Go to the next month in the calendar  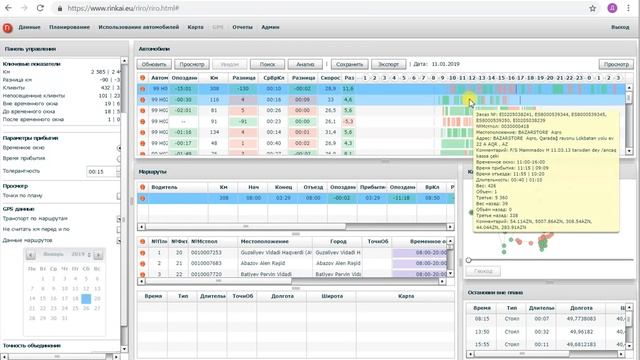[x=98, y=255]
